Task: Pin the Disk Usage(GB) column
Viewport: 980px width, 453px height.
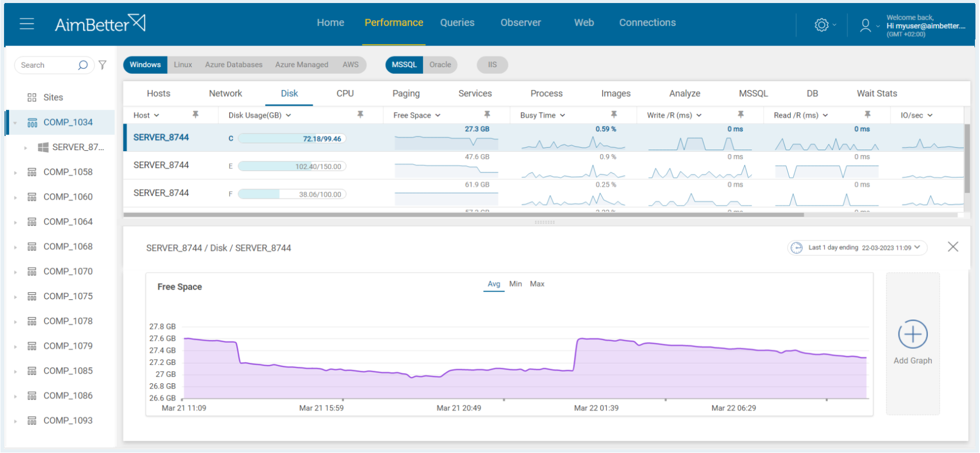Action: tap(360, 115)
